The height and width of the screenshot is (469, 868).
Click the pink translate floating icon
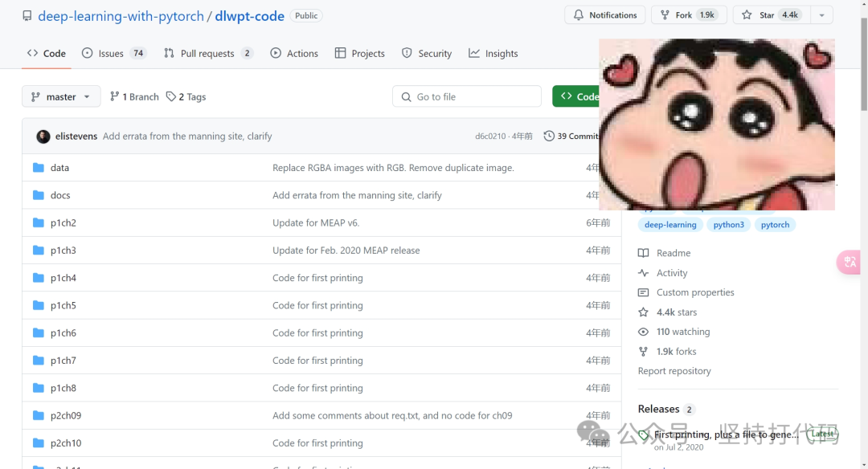coord(849,262)
